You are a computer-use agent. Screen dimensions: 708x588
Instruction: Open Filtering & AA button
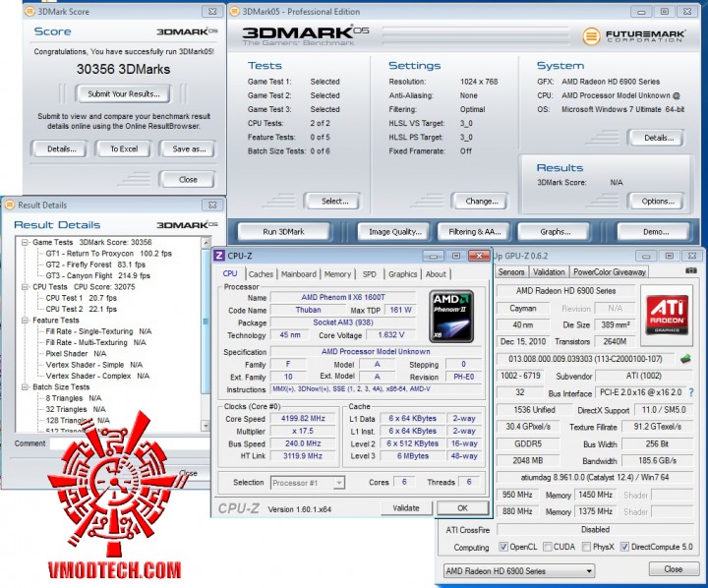475,232
